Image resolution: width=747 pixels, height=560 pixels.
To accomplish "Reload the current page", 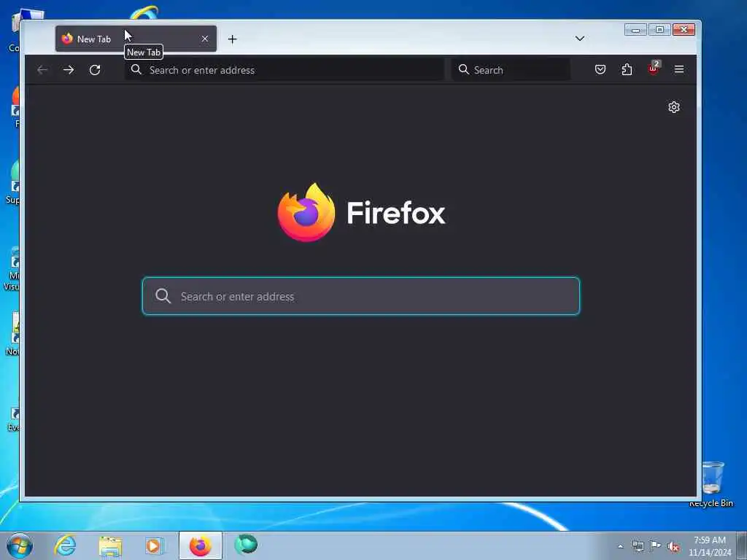I will tap(95, 70).
